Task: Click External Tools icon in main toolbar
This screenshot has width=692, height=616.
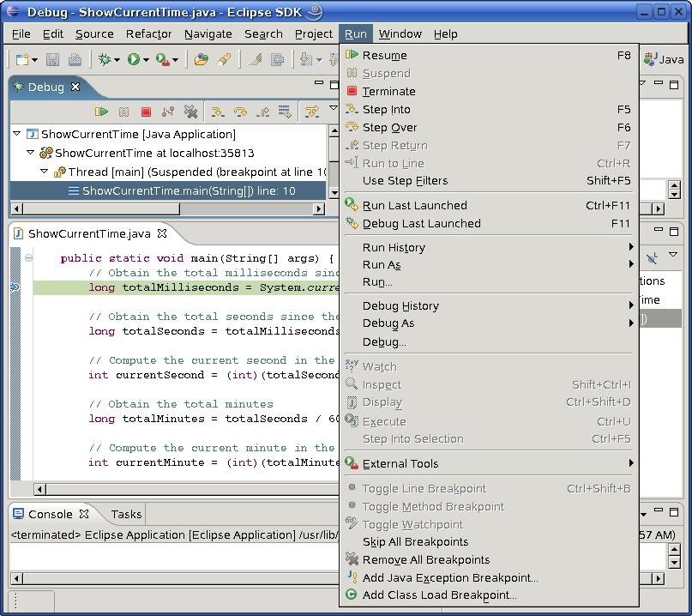Action: (162, 59)
